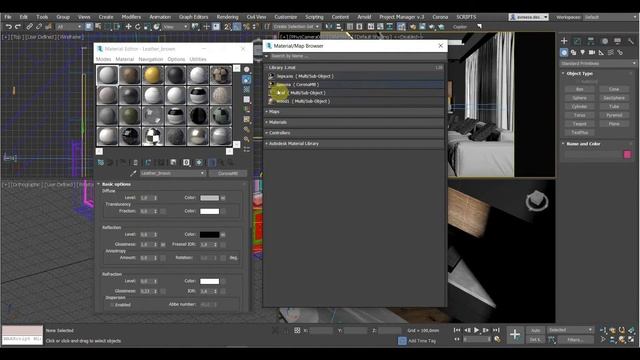Toggle the Reflection color map button
Viewport: 640px width, 360px height.
coord(223,235)
